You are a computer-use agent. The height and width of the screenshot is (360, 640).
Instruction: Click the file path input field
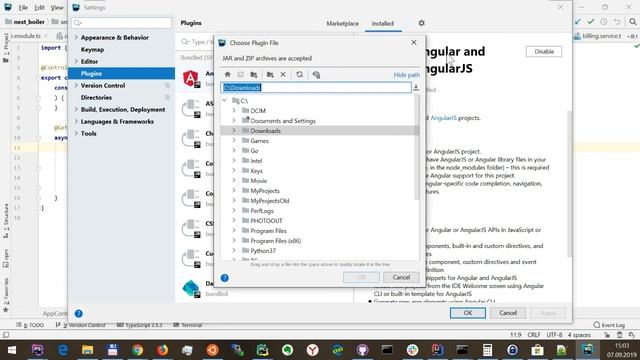tap(316, 87)
